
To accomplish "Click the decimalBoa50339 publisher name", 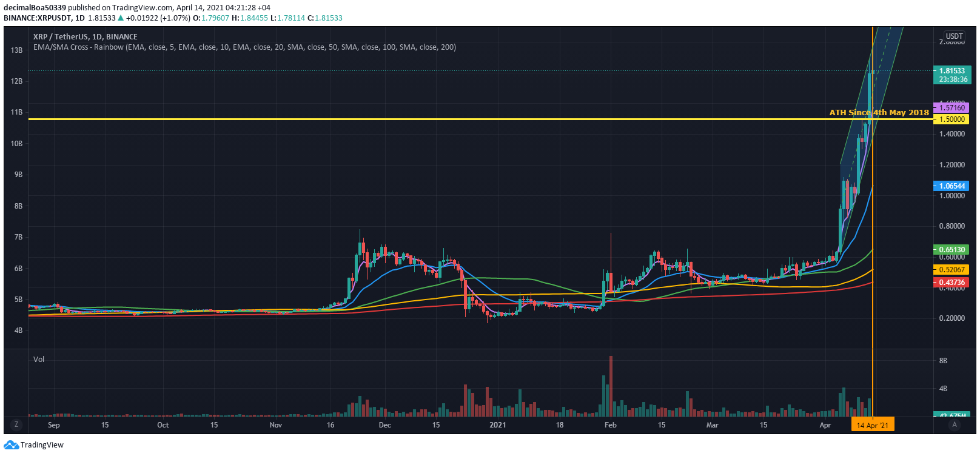I will click(35, 8).
